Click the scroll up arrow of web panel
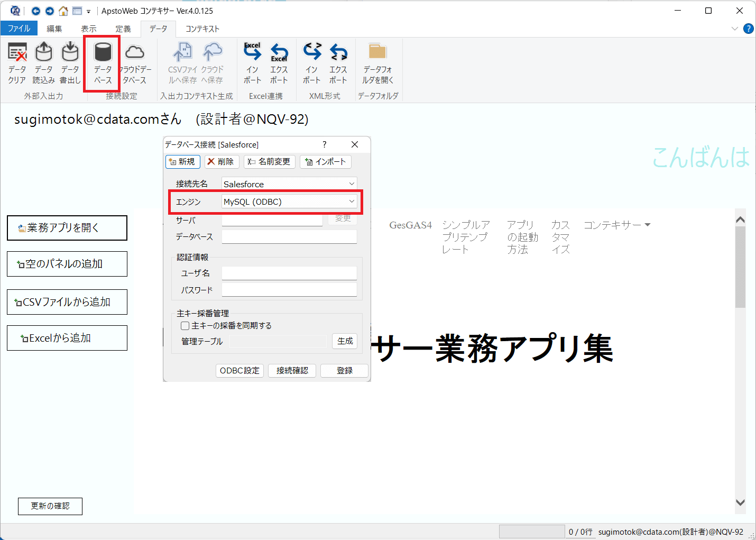Viewport: 756px width, 540px height. pyautogui.click(x=740, y=219)
